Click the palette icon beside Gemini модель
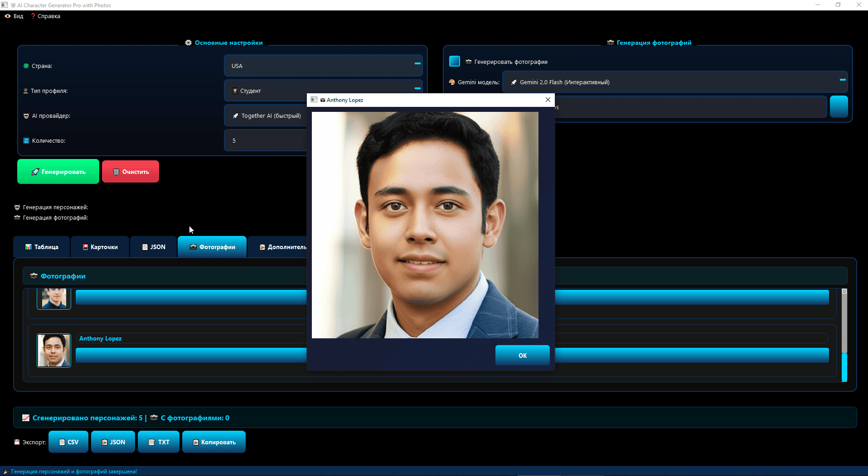Screen dimensions: 868x476 pos(452,82)
